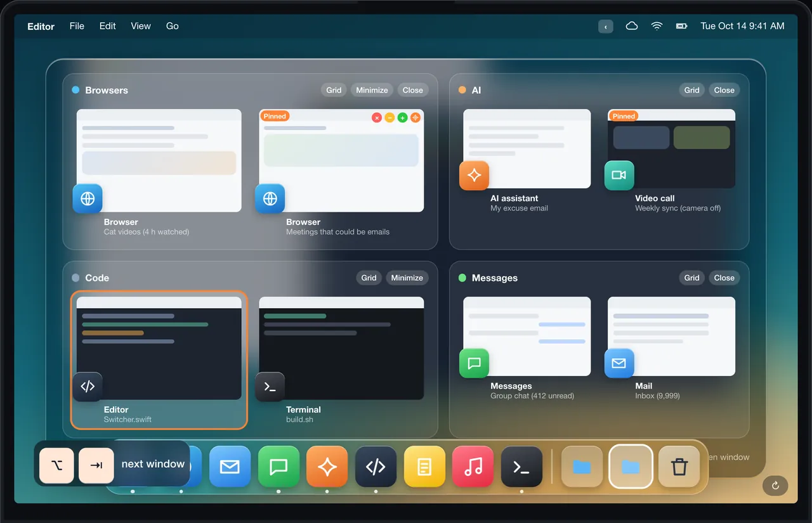This screenshot has width=812, height=523.
Task: Click the 'My excuse email' subtitle
Action: point(519,209)
